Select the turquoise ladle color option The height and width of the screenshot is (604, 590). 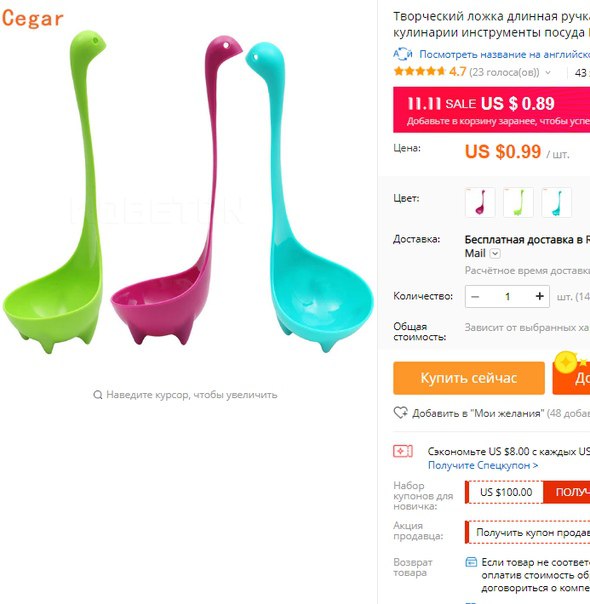click(556, 203)
